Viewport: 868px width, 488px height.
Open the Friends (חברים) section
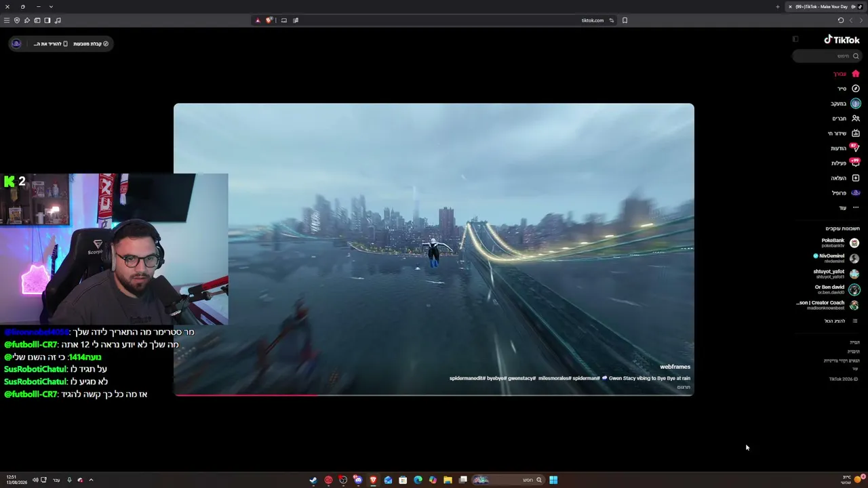coord(846,119)
